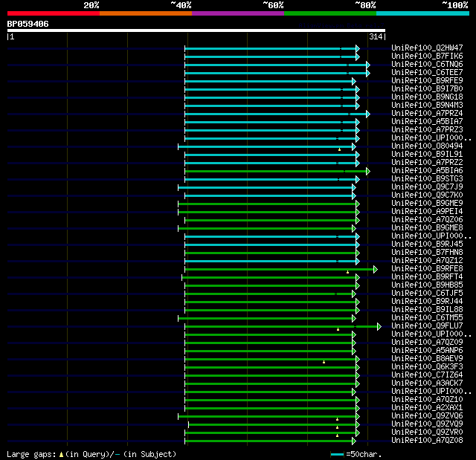
Task: Click the arrowhead on the A5BIA6 alignment
Action: (367, 171)
